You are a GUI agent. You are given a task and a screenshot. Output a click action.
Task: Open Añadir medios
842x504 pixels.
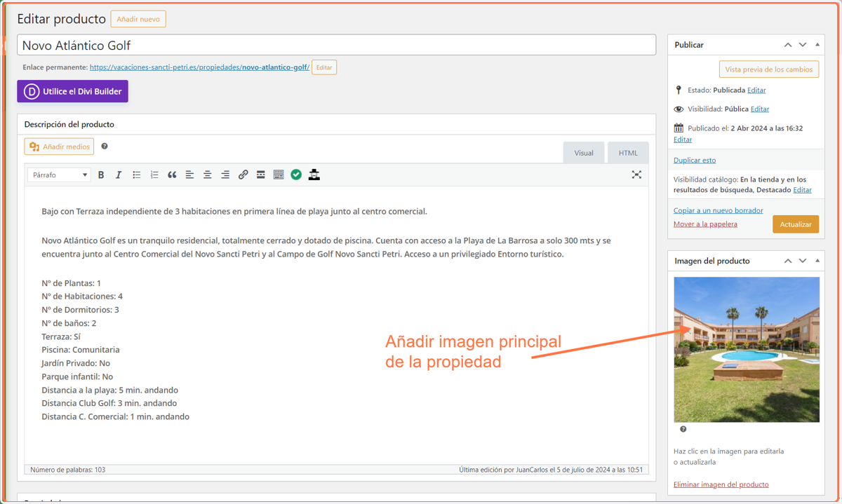coord(59,147)
